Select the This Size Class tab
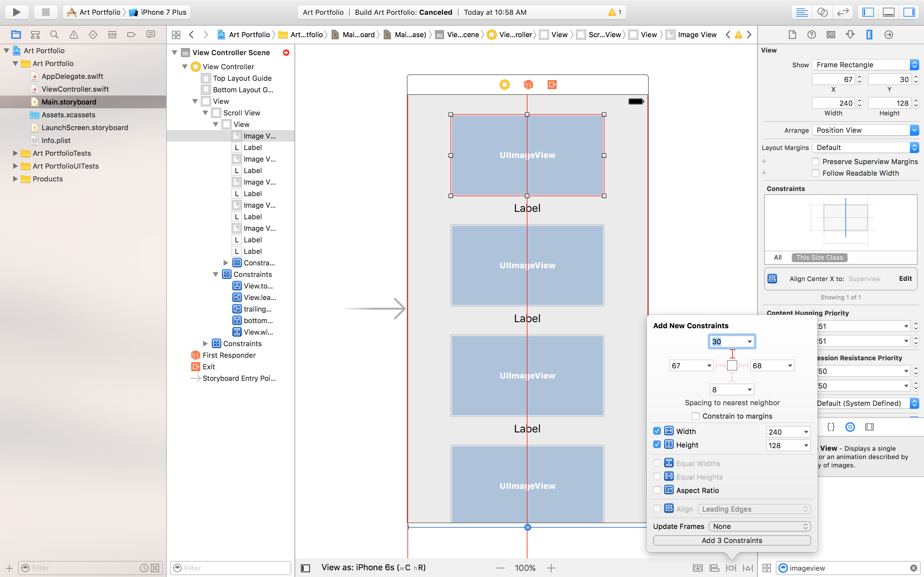 click(819, 257)
